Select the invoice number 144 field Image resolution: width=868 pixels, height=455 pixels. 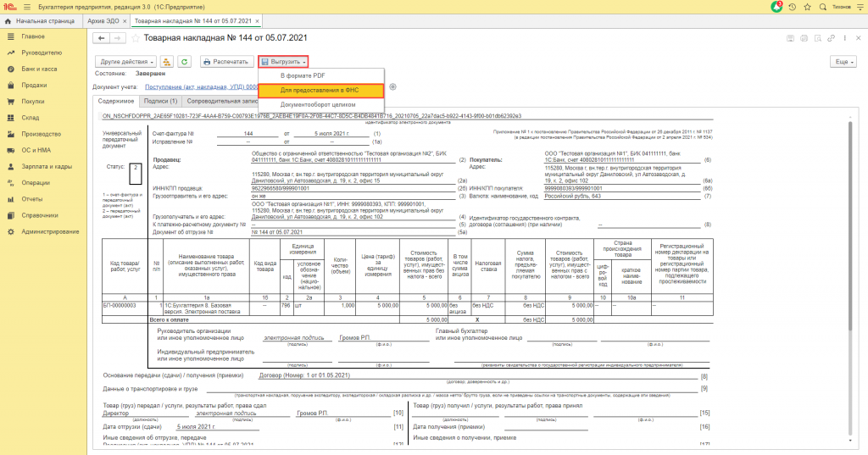pyautogui.click(x=248, y=133)
